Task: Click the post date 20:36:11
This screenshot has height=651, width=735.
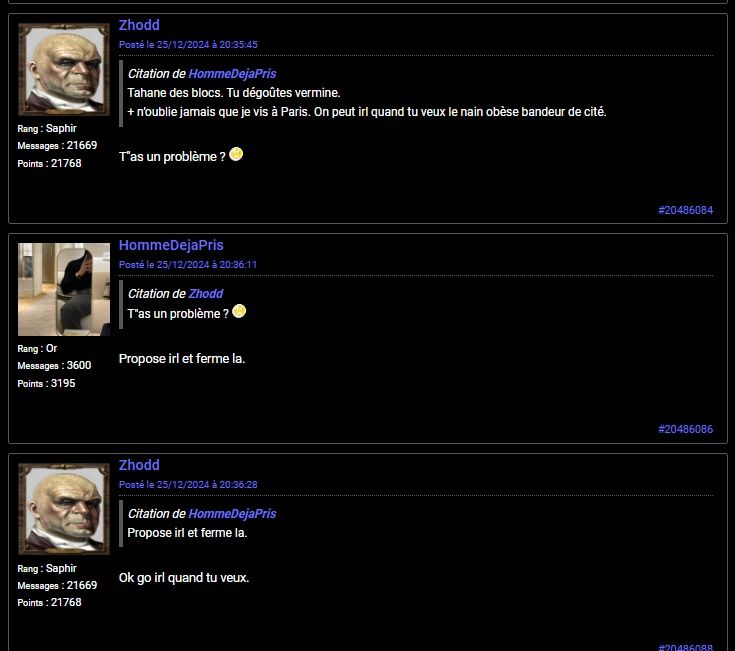Action: click(188, 264)
